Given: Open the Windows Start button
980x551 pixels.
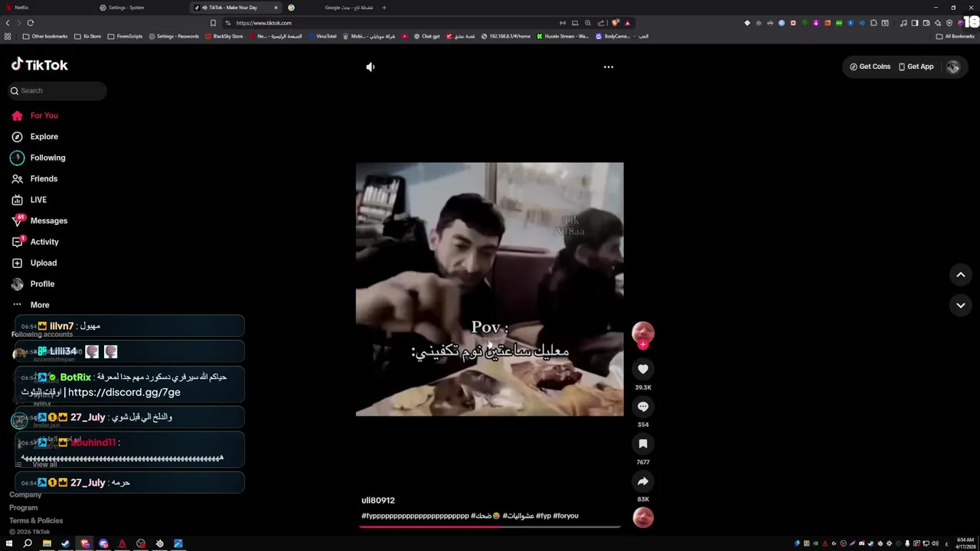Looking at the screenshot, I should pos(9,543).
